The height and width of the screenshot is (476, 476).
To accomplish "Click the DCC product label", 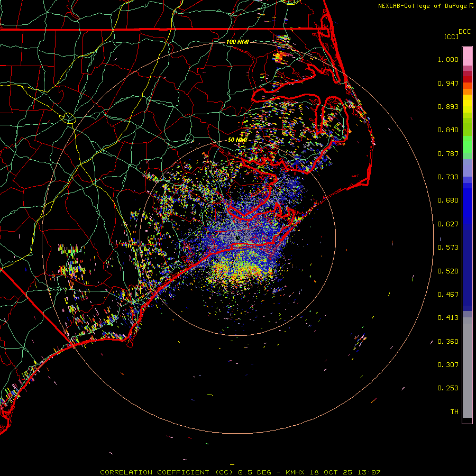I will [464, 32].
